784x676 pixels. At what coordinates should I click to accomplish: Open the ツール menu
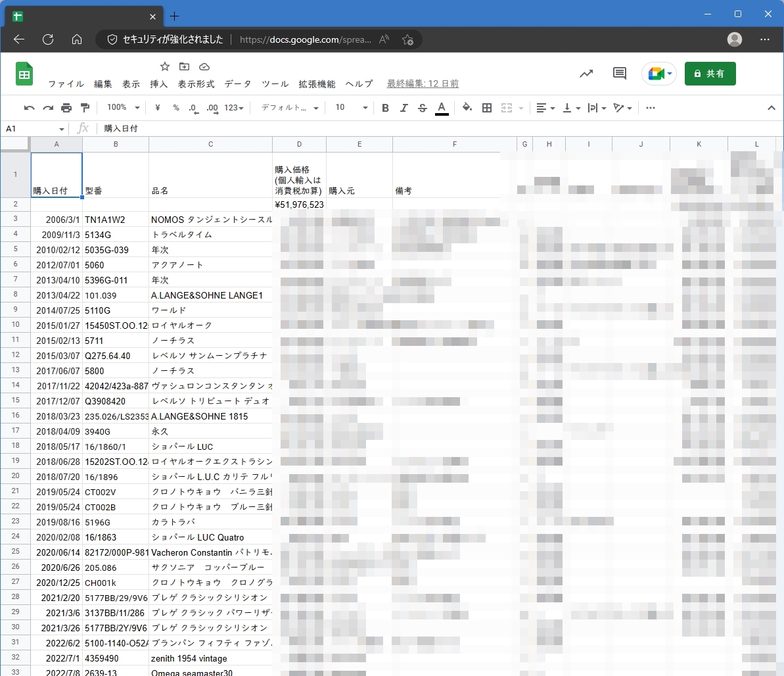pyautogui.click(x=275, y=84)
